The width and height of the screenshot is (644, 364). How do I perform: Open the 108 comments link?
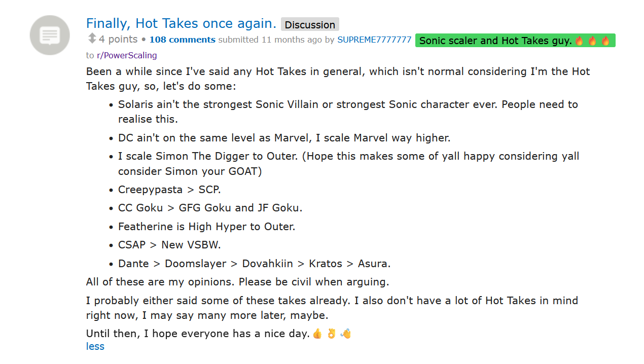(183, 40)
